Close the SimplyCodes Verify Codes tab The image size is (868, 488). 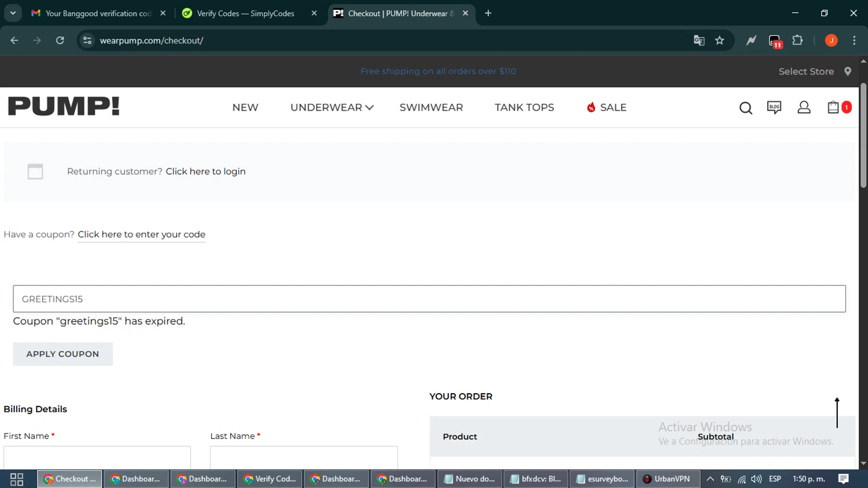(314, 13)
